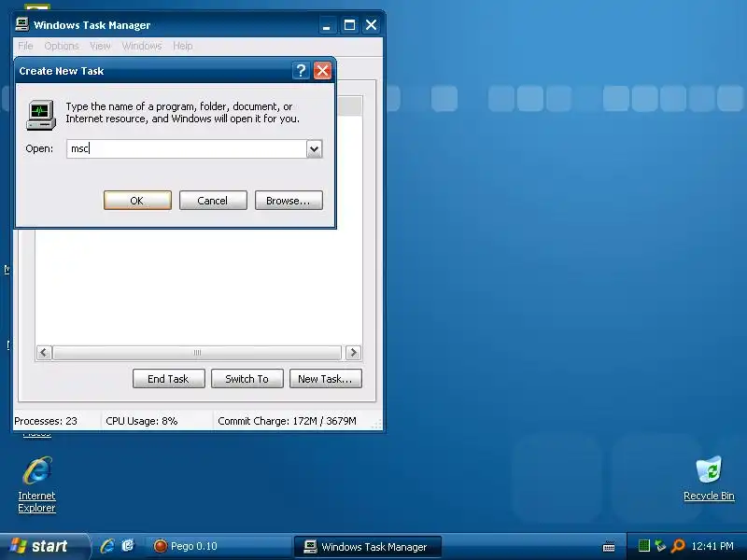The width and height of the screenshot is (747, 560).
Task: Open Task Manager File menu
Action: tap(25, 46)
